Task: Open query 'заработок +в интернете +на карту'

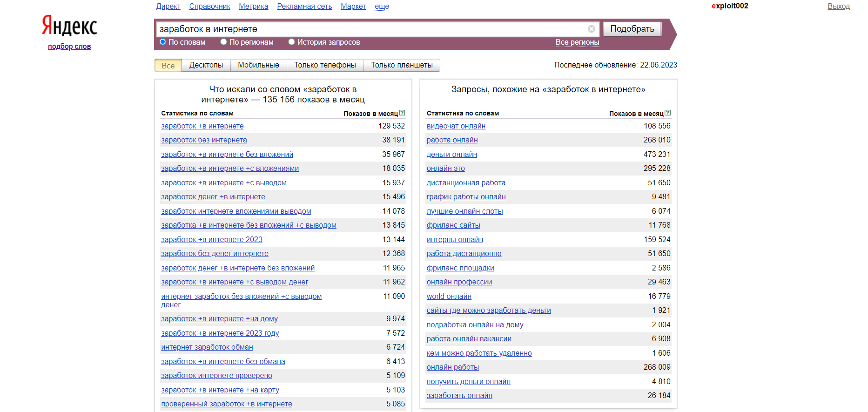Action: pos(220,390)
